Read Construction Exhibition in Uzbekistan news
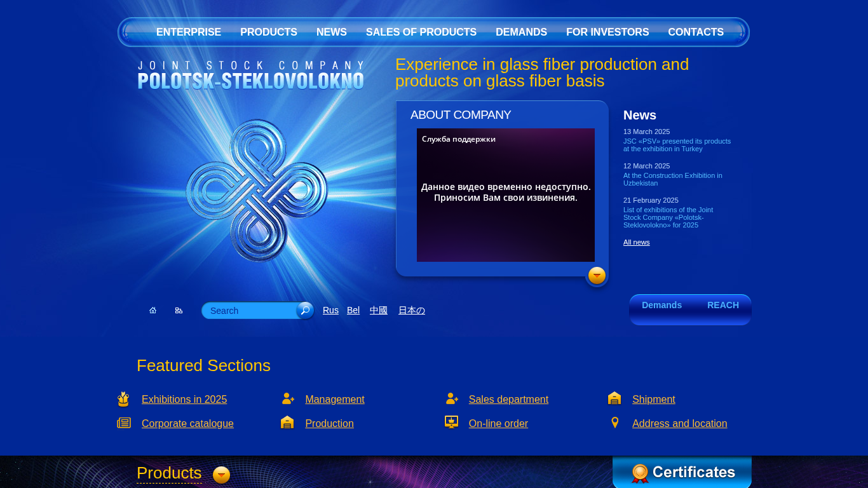The width and height of the screenshot is (868, 488). pyautogui.click(x=673, y=179)
